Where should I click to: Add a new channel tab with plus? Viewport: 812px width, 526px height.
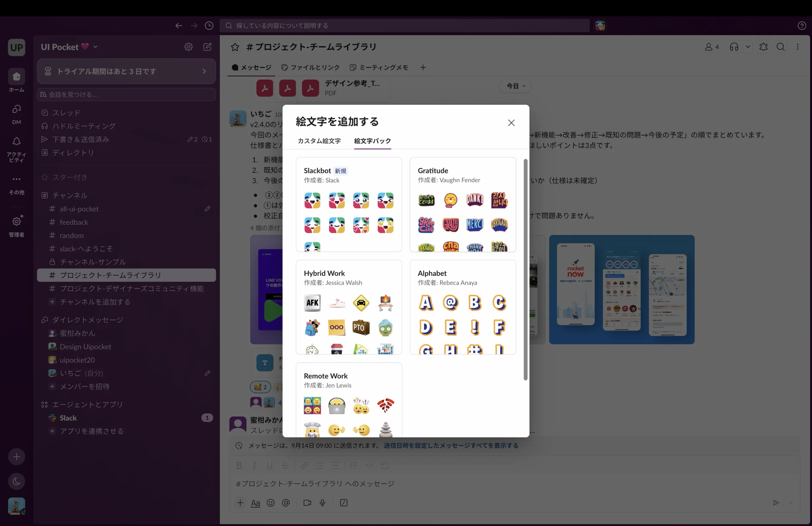[423, 67]
